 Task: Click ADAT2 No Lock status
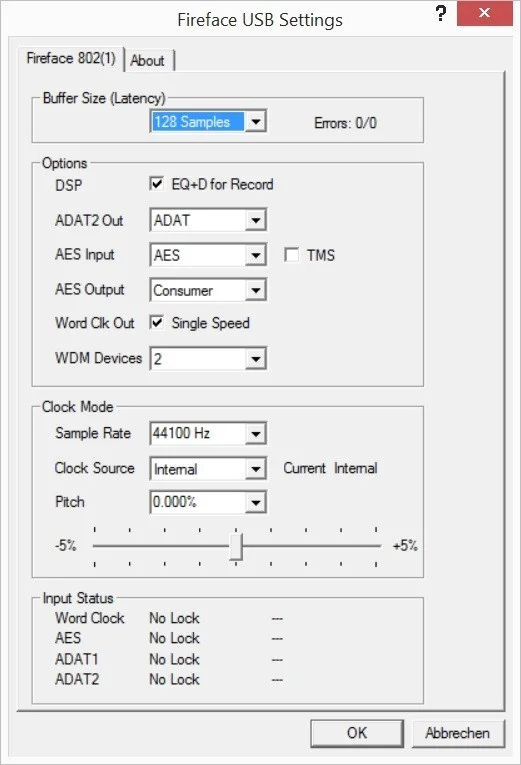(174, 679)
